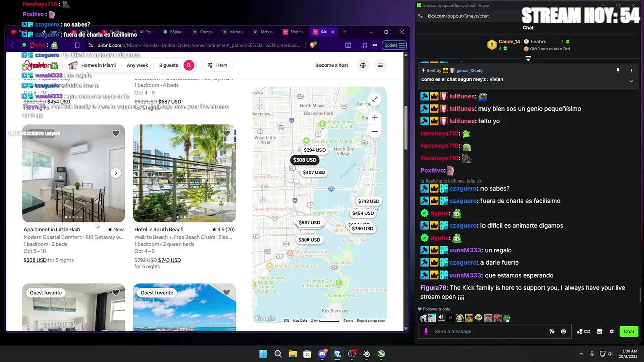Open the language globe icon on Airbnb

pyautogui.click(x=363, y=65)
